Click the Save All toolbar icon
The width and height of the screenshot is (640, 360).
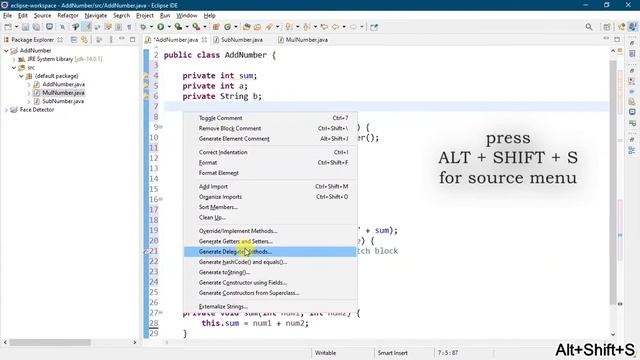36,27
